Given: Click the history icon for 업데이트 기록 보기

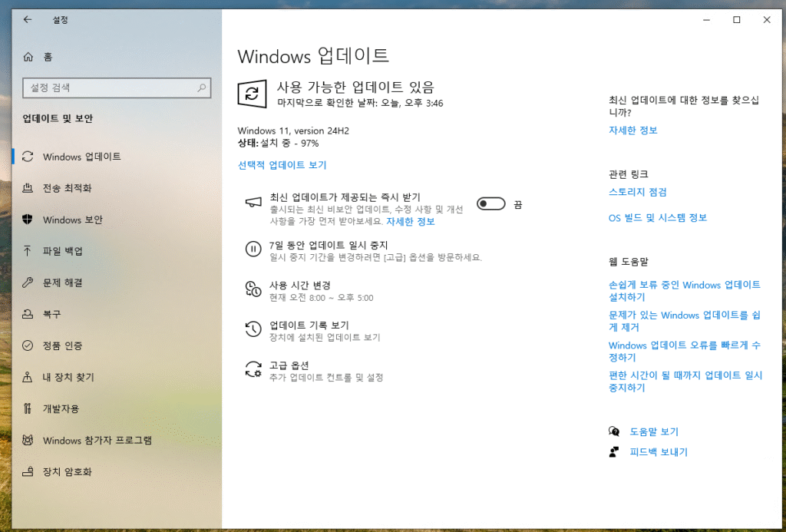Looking at the screenshot, I should click(x=253, y=329).
